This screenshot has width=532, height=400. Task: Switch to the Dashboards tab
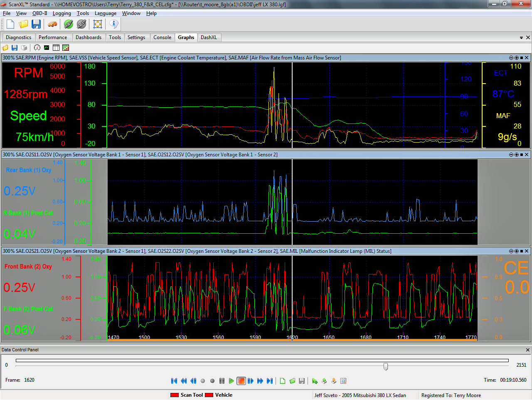coord(88,37)
